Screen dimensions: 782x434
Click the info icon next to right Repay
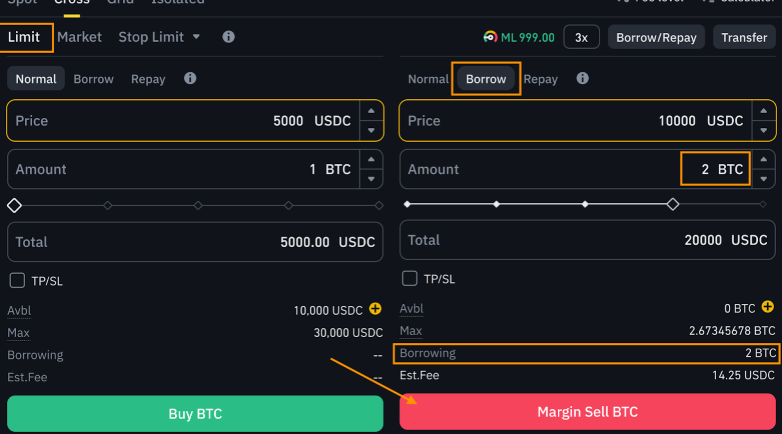(583, 78)
